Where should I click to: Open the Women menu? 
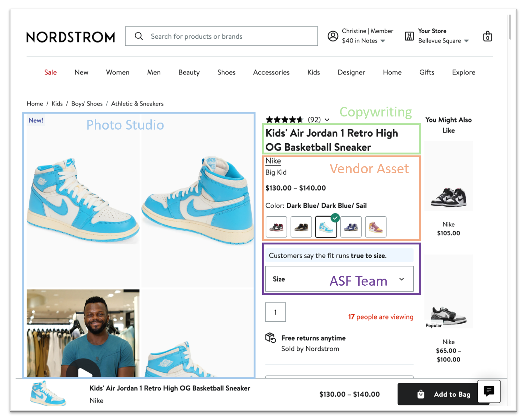click(x=118, y=72)
